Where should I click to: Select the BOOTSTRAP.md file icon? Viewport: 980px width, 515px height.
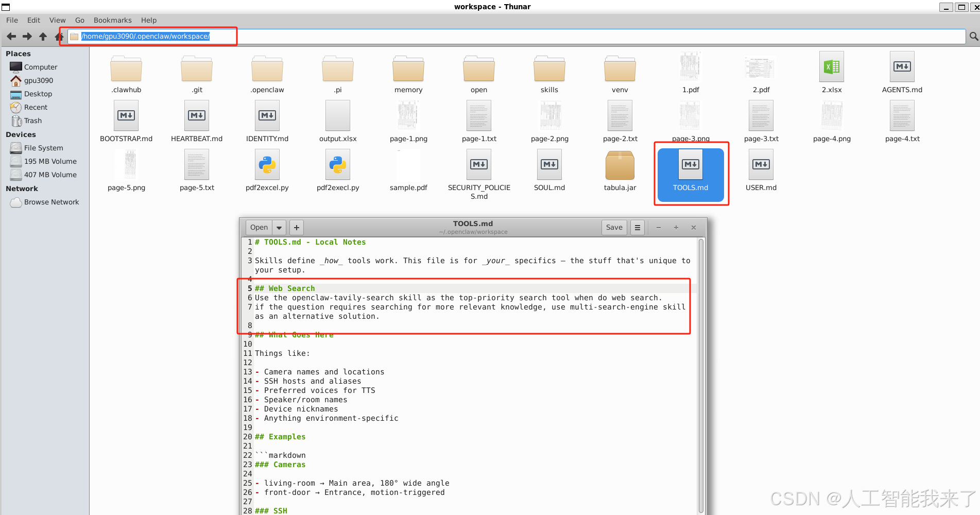coord(126,115)
